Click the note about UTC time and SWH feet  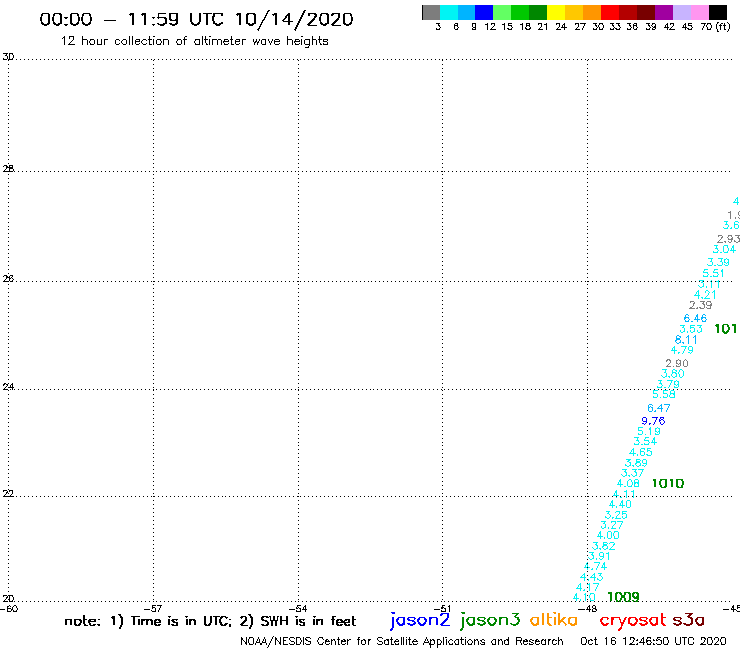[210, 621]
